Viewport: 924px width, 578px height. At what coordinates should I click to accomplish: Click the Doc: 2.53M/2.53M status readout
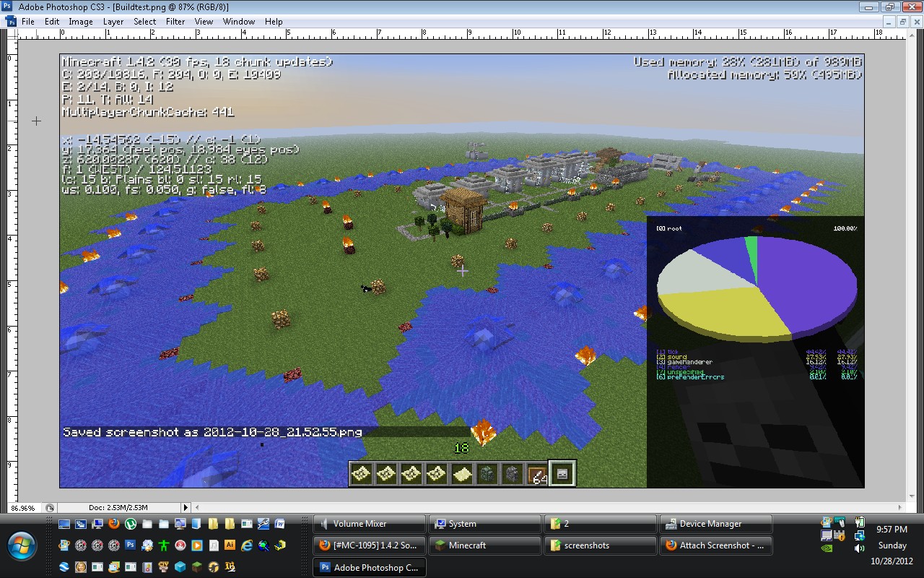pyautogui.click(x=118, y=508)
